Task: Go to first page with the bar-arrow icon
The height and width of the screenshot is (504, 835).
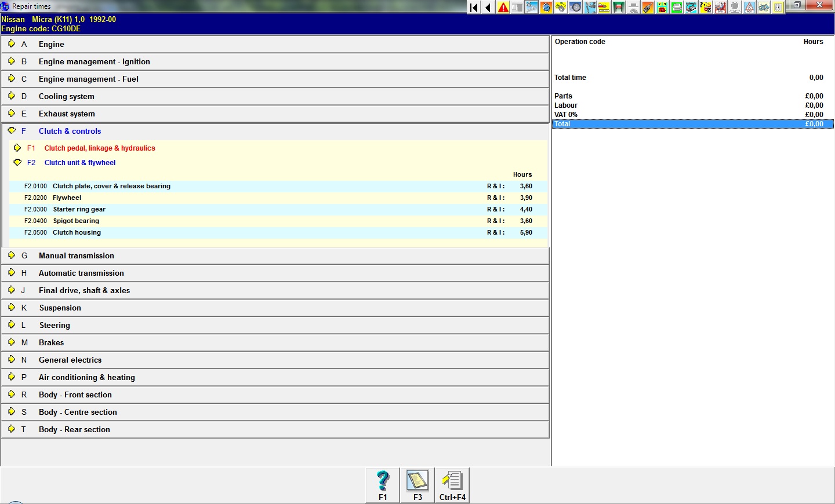Action: 474,7
